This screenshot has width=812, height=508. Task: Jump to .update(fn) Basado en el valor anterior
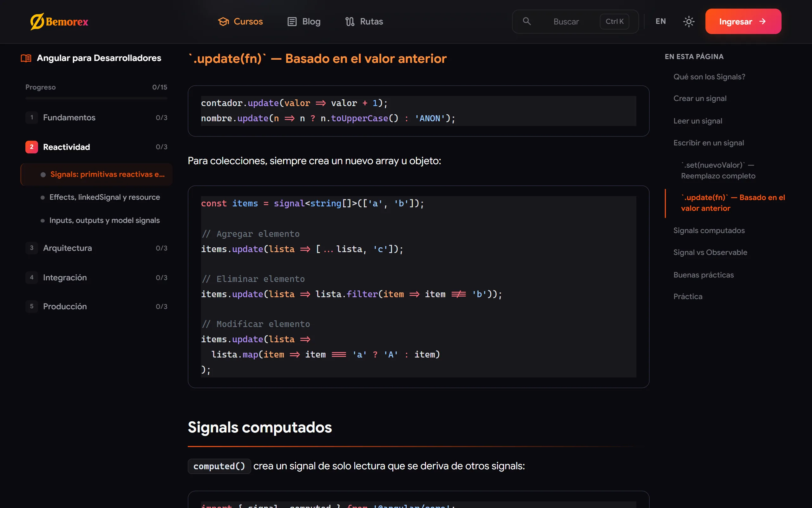[733, 203]
